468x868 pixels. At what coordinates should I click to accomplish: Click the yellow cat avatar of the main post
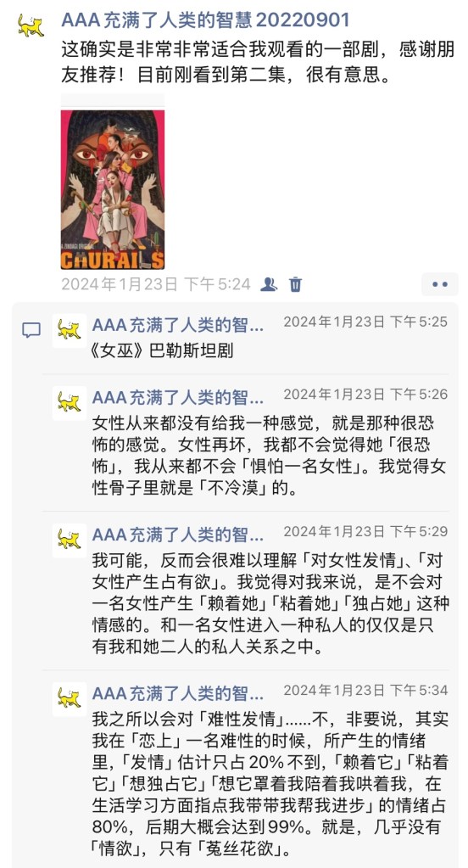tap(31, 25)
